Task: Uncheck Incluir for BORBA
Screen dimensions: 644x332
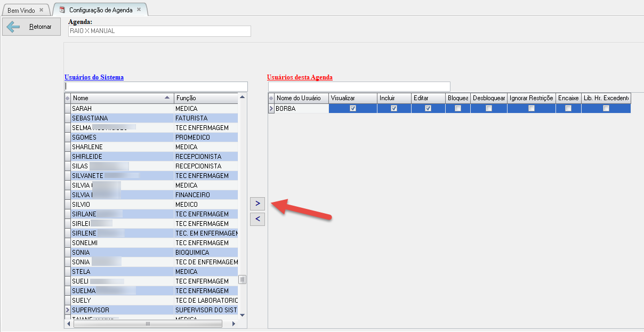Action: click(x=394, y=108)
